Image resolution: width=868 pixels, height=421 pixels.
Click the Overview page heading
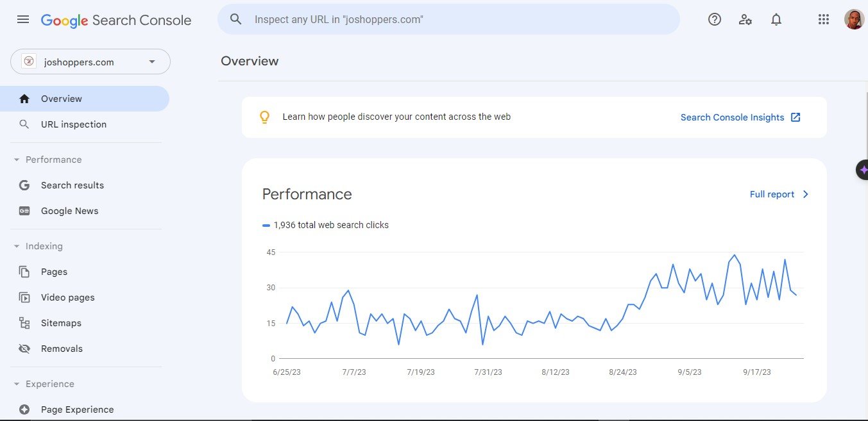pyautogui.click(x=250, y=61)
